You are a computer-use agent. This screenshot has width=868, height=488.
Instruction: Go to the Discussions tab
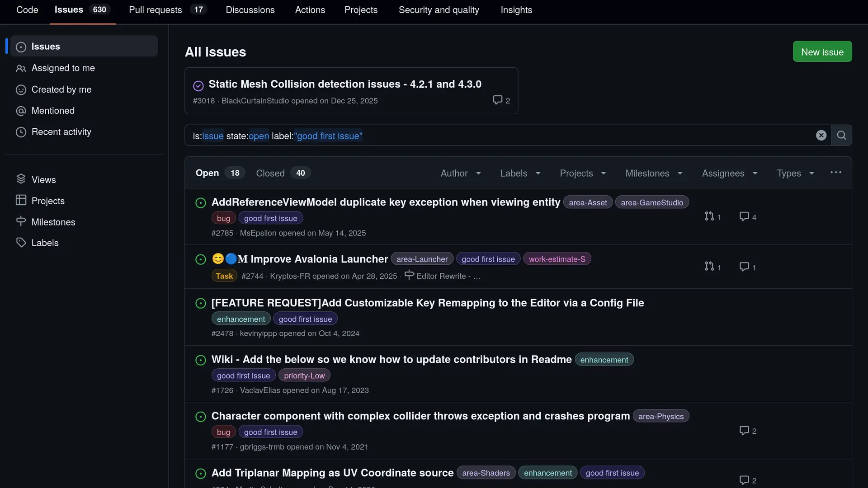pyautogui.click(x=250, y=10)
